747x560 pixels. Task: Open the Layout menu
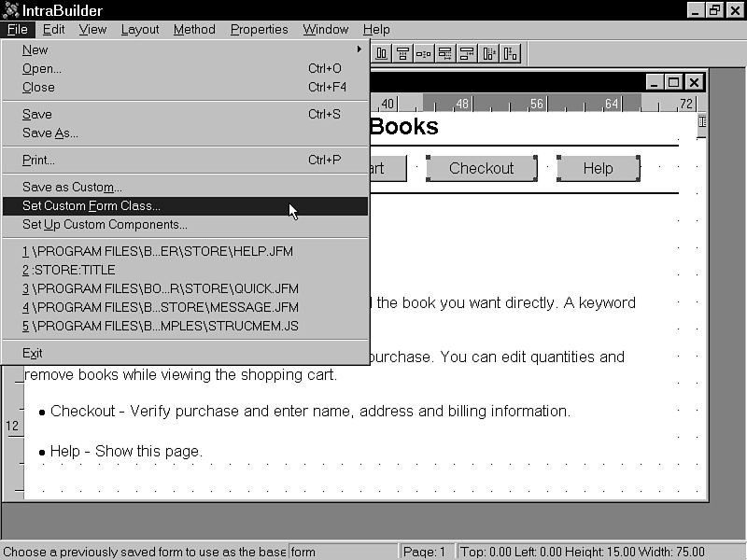click(140, 30)
